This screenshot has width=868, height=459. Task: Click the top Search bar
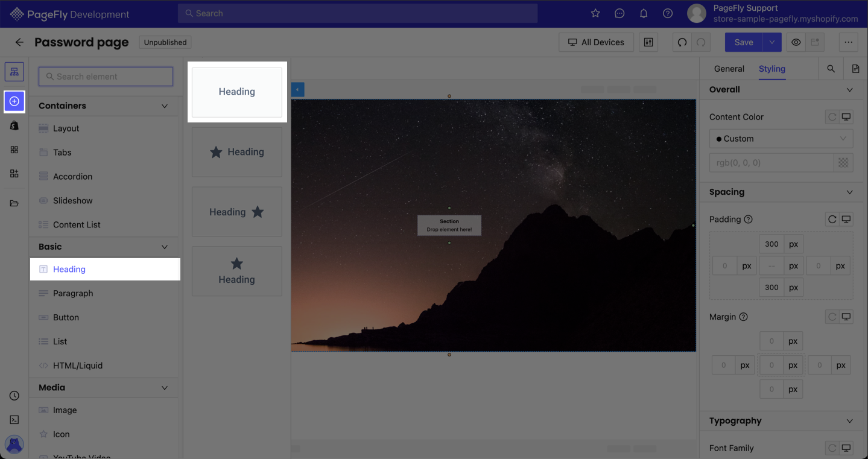pyautogui.click(x=358, y=13)
